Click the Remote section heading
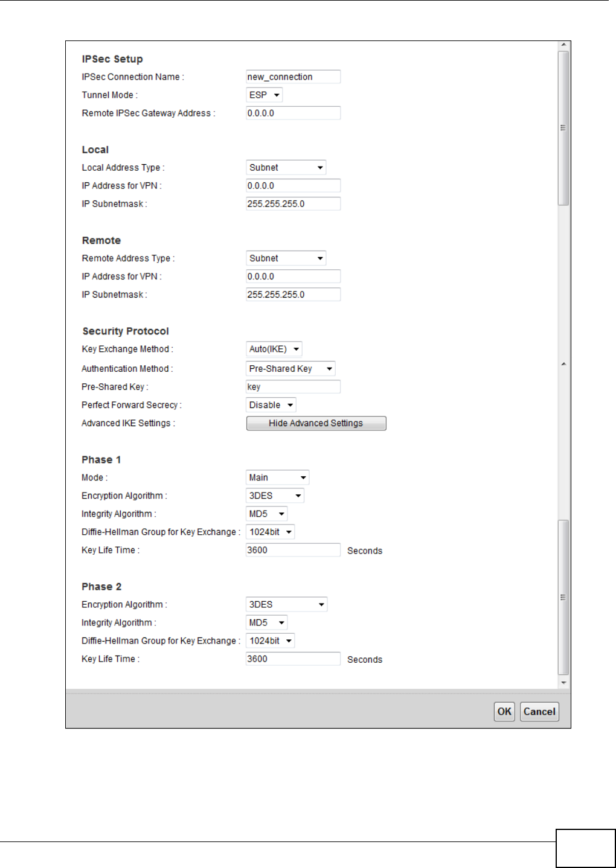Viewport: 616px width, 868px height. coord(101,240)
